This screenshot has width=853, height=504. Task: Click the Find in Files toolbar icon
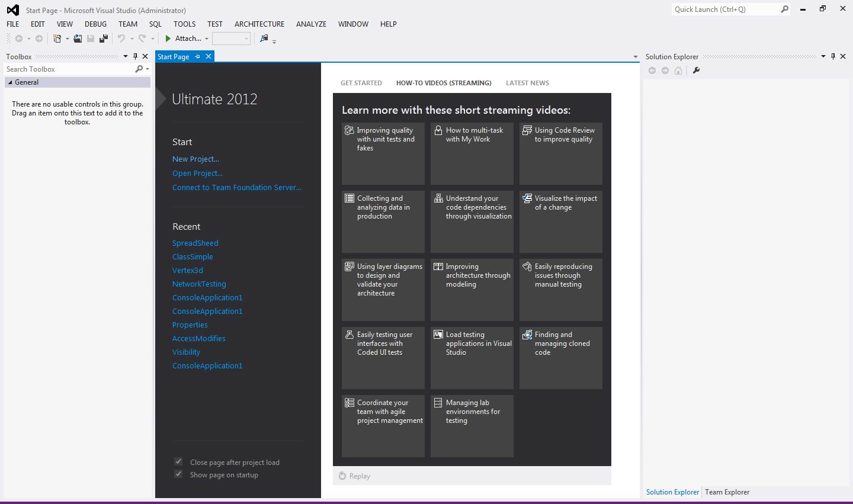[264, 38]
